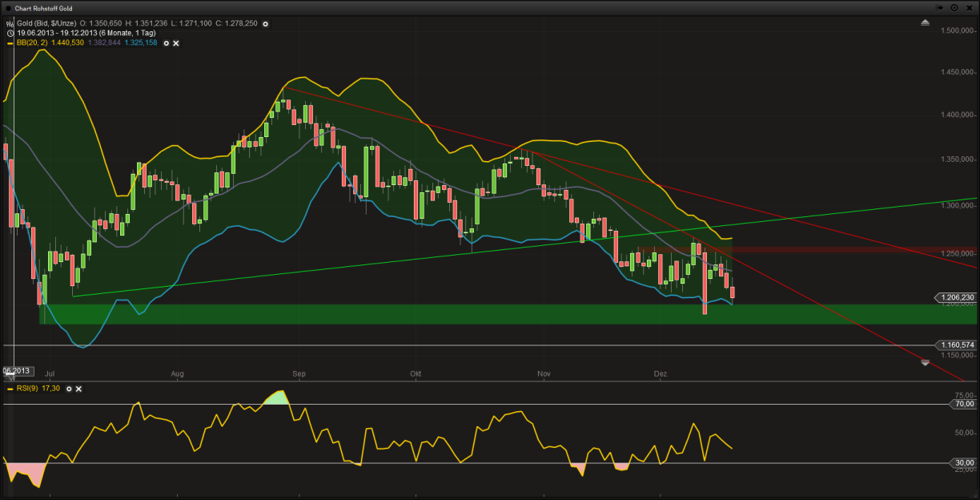Click the Dez axis label on the timeline
The image size is (980, 500).
click(x=661, y=373)
